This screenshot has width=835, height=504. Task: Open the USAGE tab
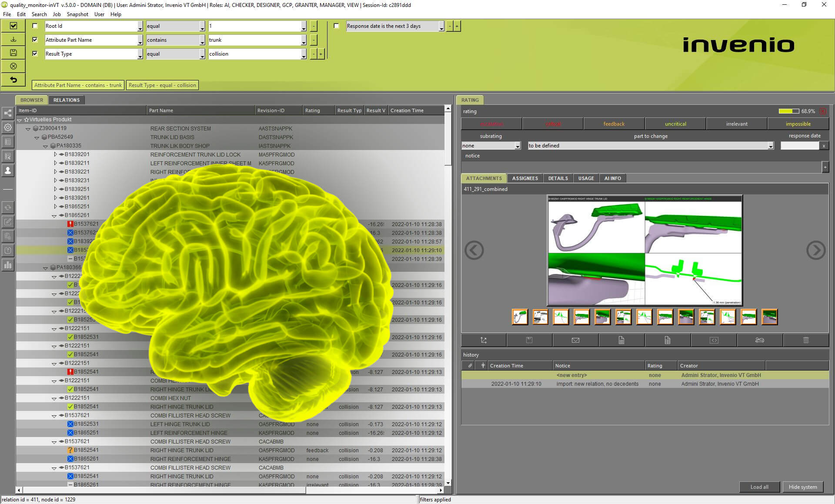point(586,178)
